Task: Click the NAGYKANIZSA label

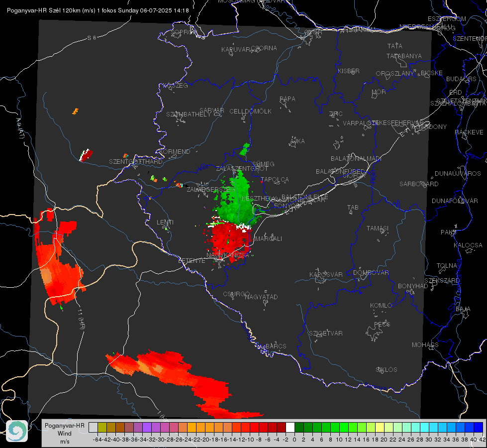Action: click(228, 255)
